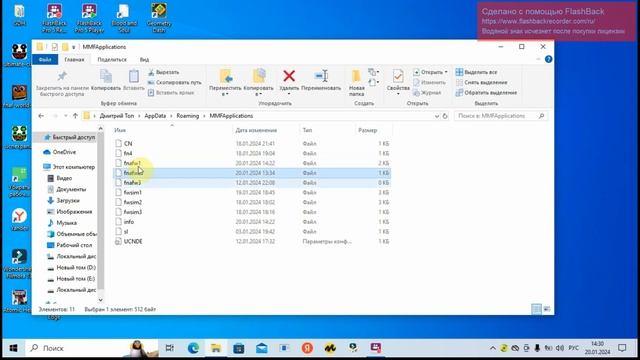Image resolution: width=640 pixels, height=360 pixels.
Task: Click the Up one level arrow
Action: point(75,116)
